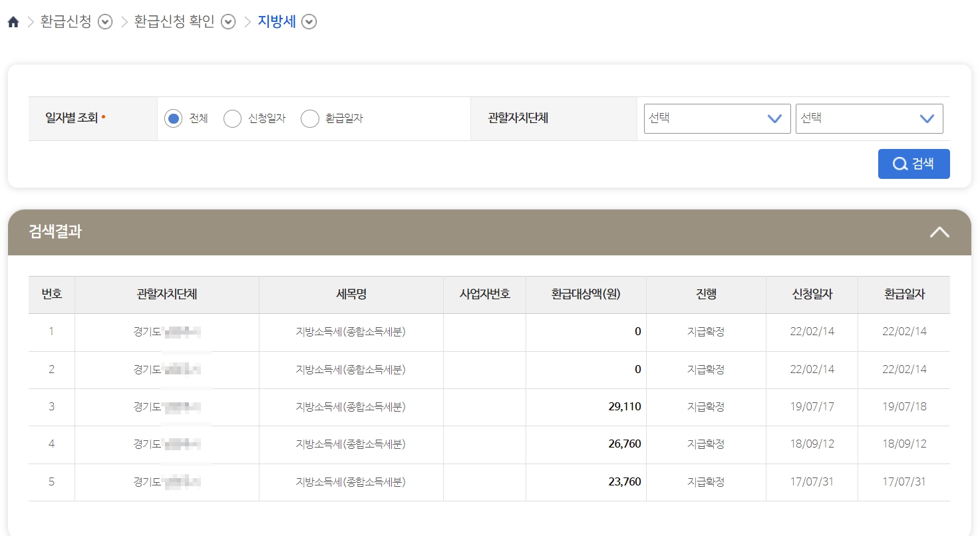Image resolution: width=980 pixels, height=536 pixels.
Task: Click the 지급확정 status in the first row
Action: coord(706,331)
